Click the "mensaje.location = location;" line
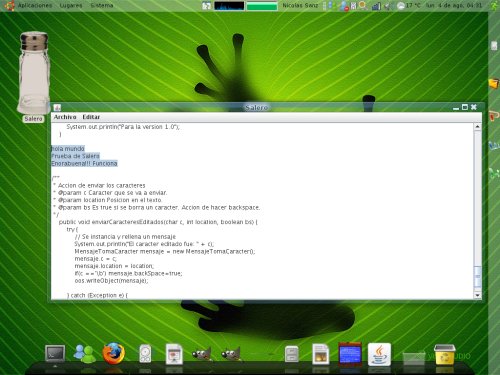The image size is (500, 375). point(114,266)
